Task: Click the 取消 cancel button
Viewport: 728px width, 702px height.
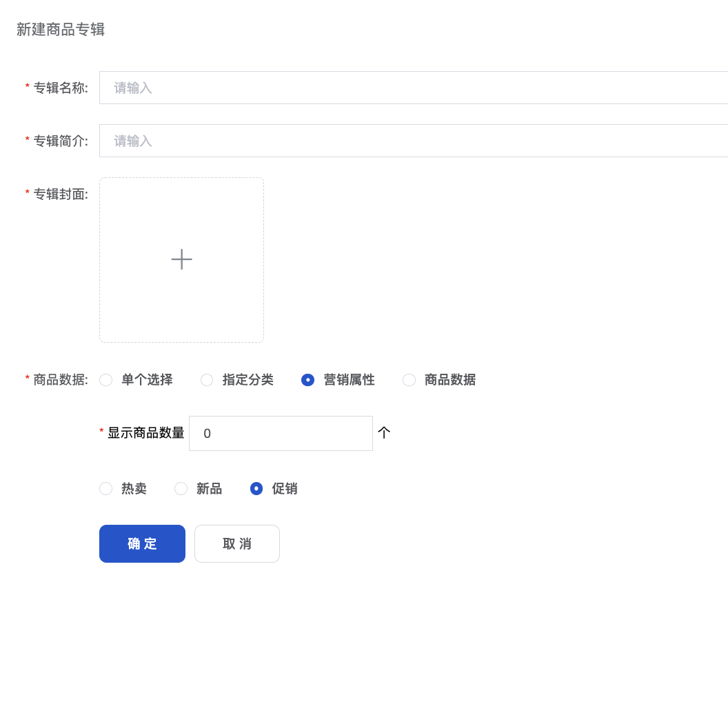Action: 236,543
